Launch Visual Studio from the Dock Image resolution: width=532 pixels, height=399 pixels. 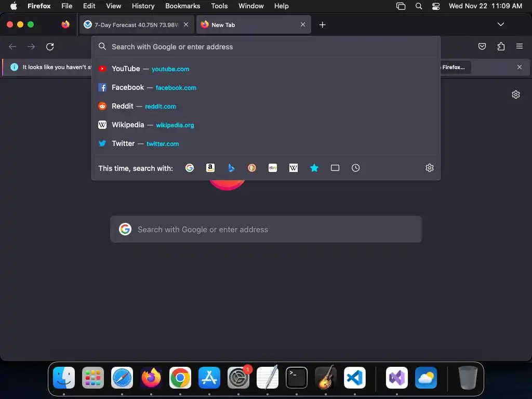pos(397,378)
